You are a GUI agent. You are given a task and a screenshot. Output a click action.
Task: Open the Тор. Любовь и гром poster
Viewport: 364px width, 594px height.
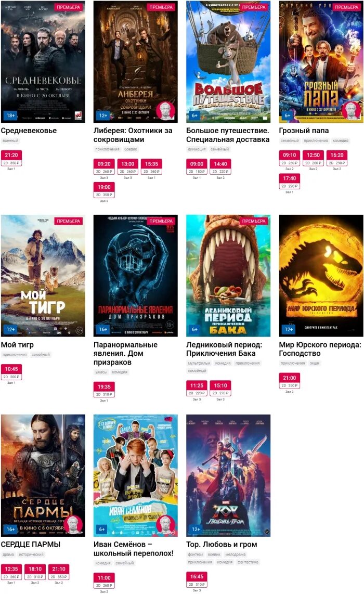pos(228,475)
